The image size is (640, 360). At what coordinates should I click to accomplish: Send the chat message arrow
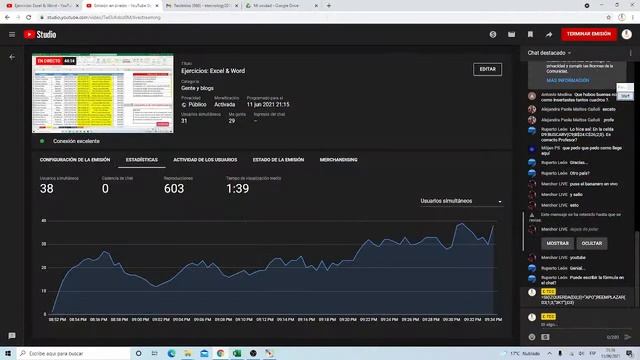(x=628, y=337)
